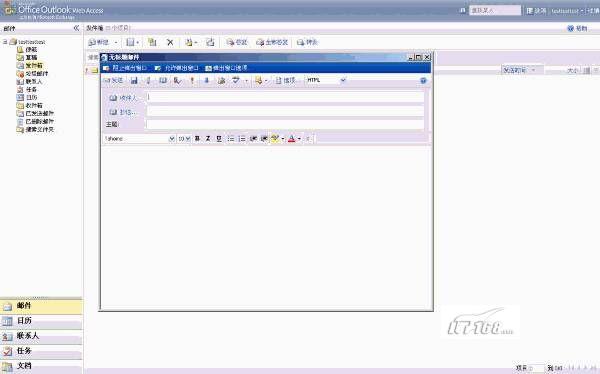The height and width of the screenshot is (374, 600).
Task: Click Allow Pop-ups (允许弹出窗口) in the blue bar
Action: (177, 68)
